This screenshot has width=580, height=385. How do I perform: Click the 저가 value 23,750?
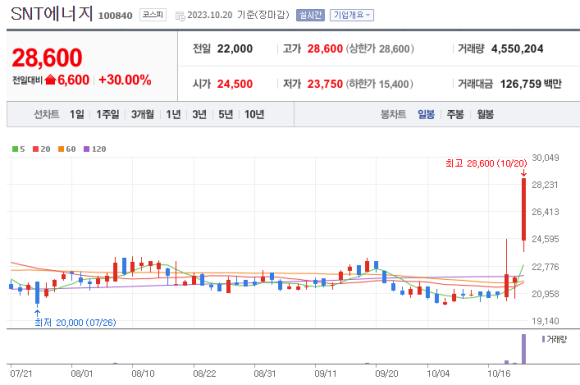coord(325,84)
